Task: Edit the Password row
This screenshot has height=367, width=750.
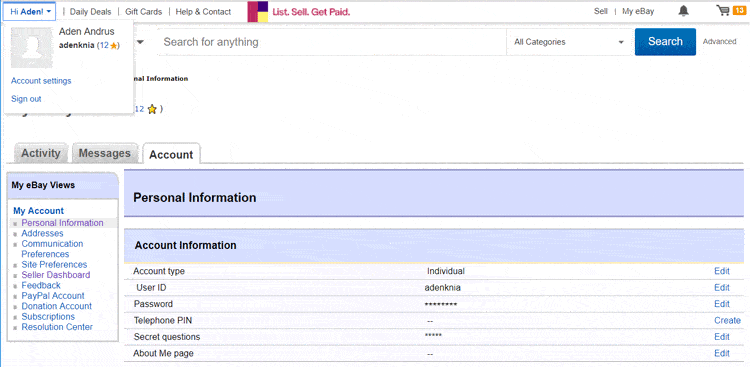Action: [x=722, y=304]
